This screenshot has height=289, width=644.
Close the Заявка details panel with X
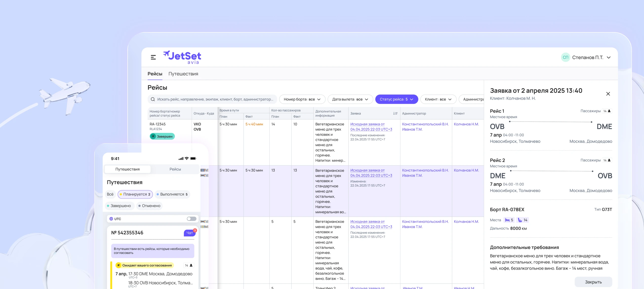tap(608, 94)
